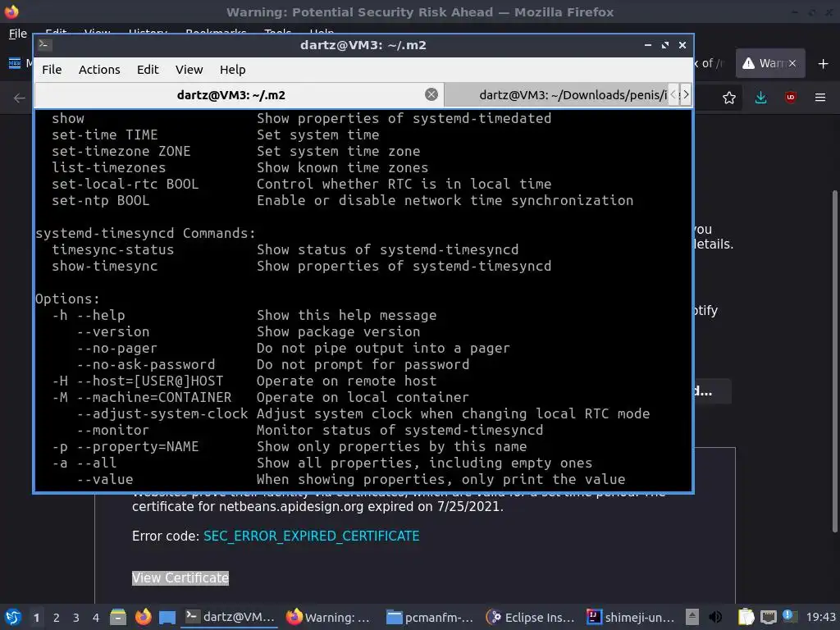Viewport: 840px width, 630px height.
Task: Open the network tray icon
Action: click(x=768, y=617)
